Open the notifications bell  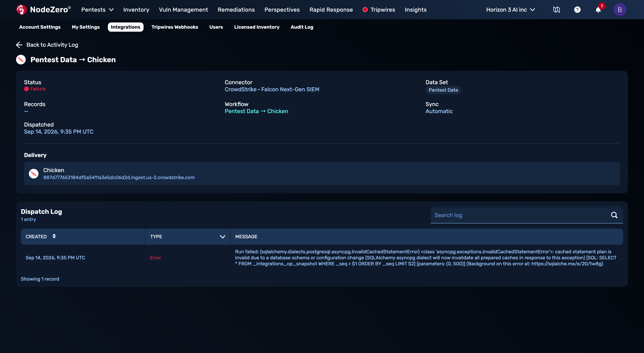(x=598, y=10)
